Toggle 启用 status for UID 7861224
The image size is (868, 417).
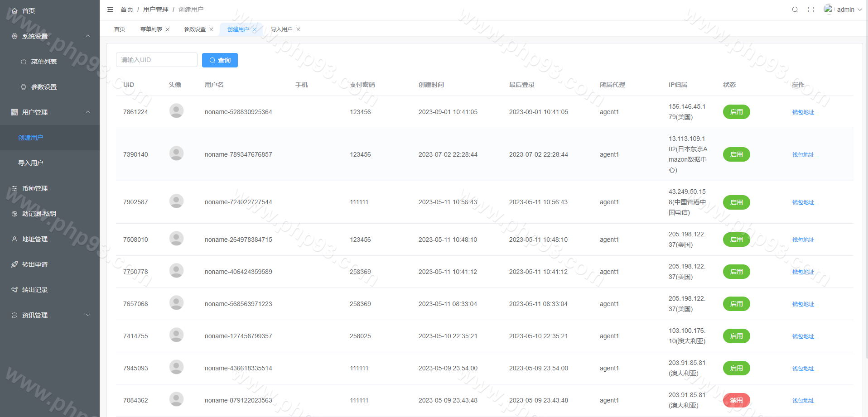pyautogui.click(x=736, y=112)
